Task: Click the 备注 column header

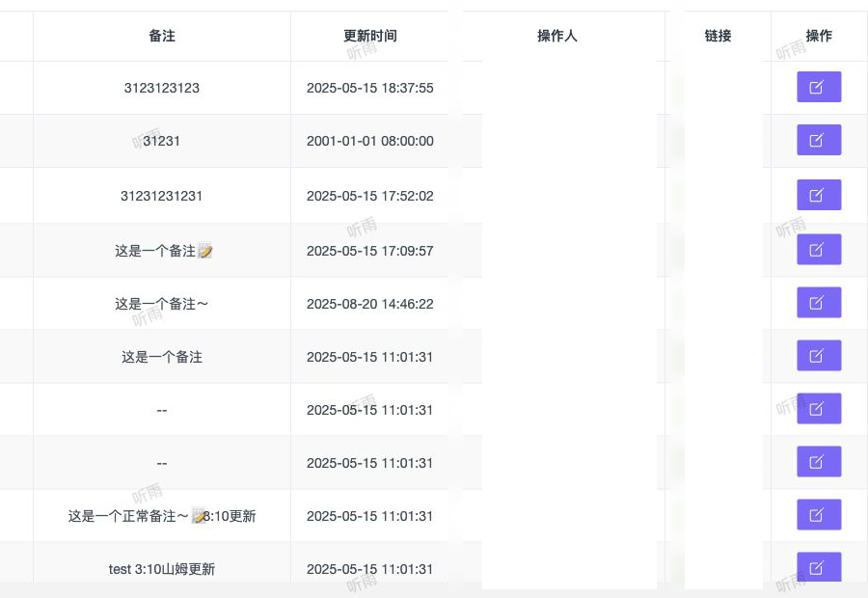Action: (162, 36)
